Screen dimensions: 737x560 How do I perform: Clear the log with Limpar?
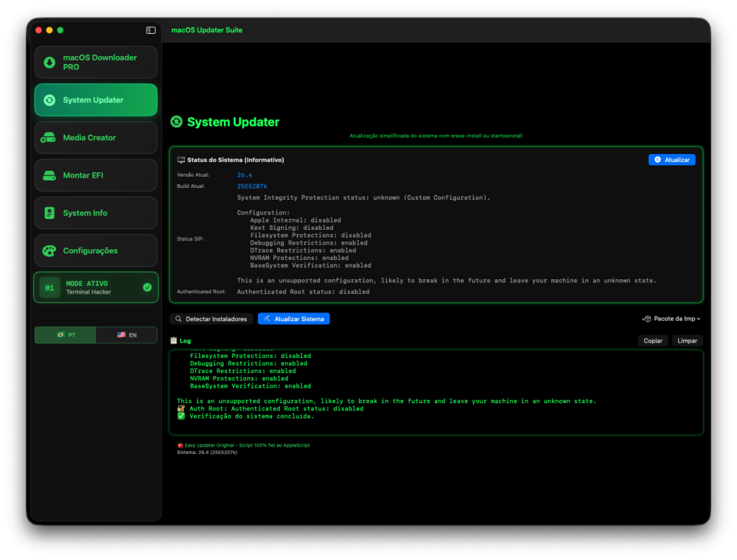[687, 340]
